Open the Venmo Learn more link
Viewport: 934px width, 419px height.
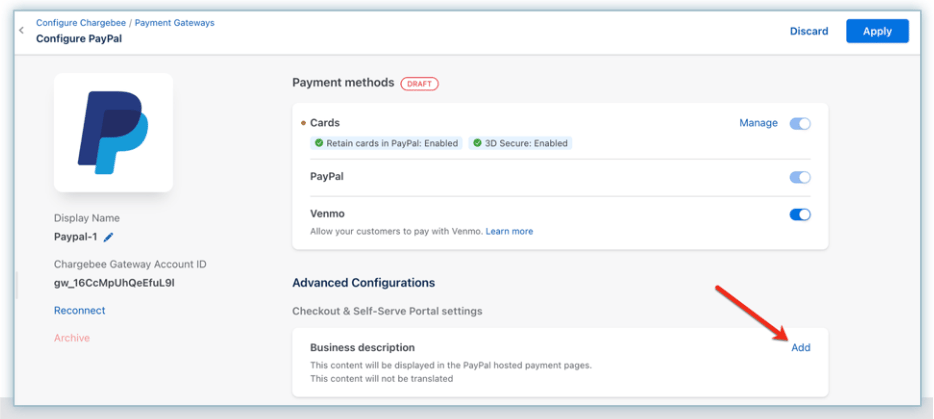coord(509,231)
